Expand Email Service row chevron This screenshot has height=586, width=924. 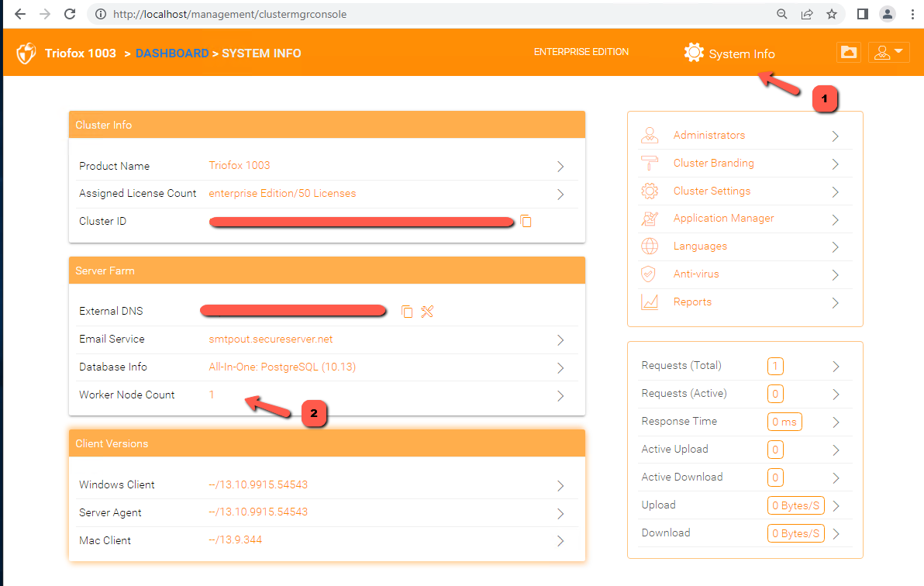(x=560, y=340)
